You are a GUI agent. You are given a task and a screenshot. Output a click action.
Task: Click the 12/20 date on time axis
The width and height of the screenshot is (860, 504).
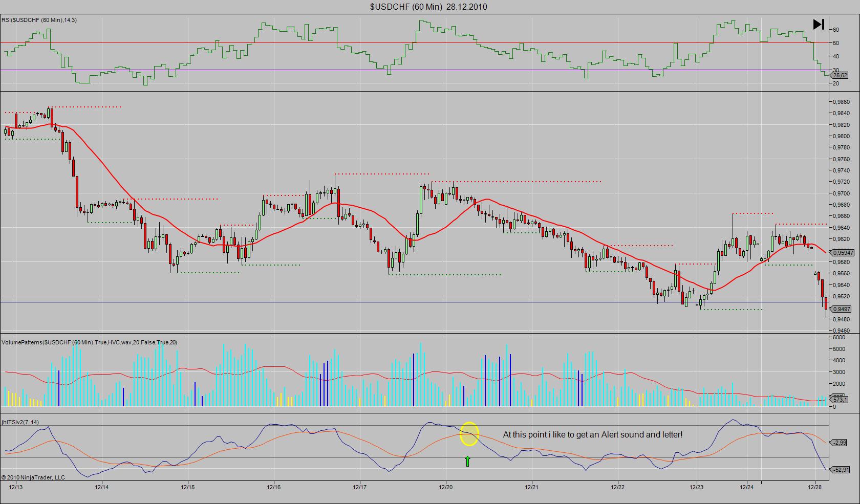tap(446, 486)
